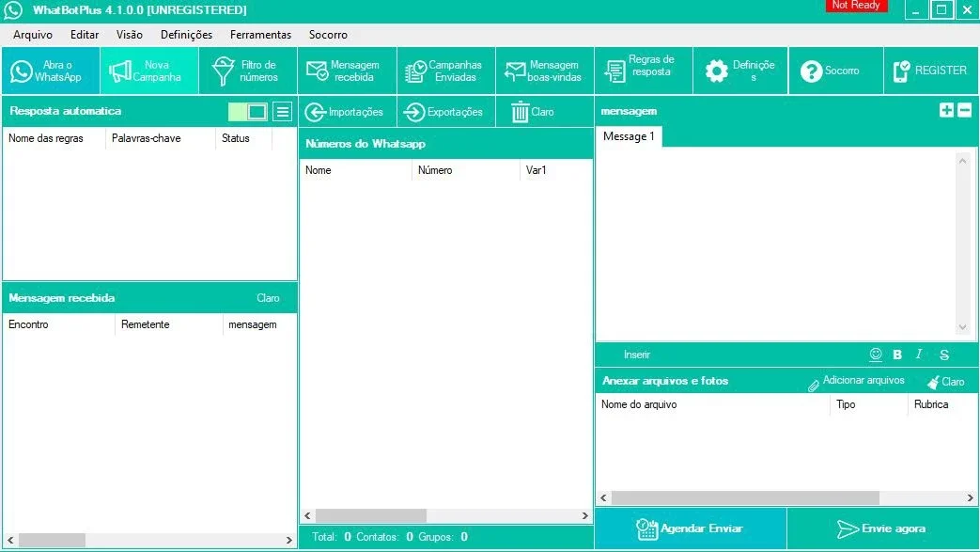Click Status column header
Image resolution: width=980 pixels, height=552 pixels.
(243, 138)
